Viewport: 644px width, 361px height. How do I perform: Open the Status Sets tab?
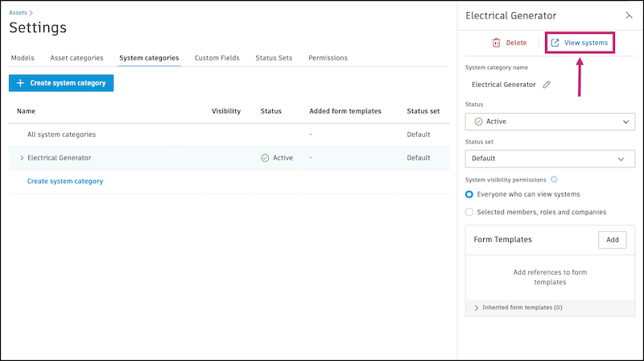[274, 58]
